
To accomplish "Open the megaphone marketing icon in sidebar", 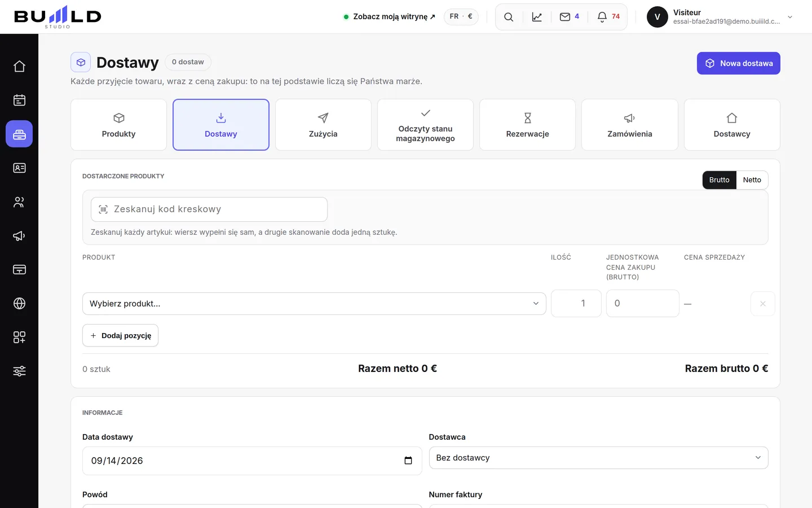I will [19, 236].
